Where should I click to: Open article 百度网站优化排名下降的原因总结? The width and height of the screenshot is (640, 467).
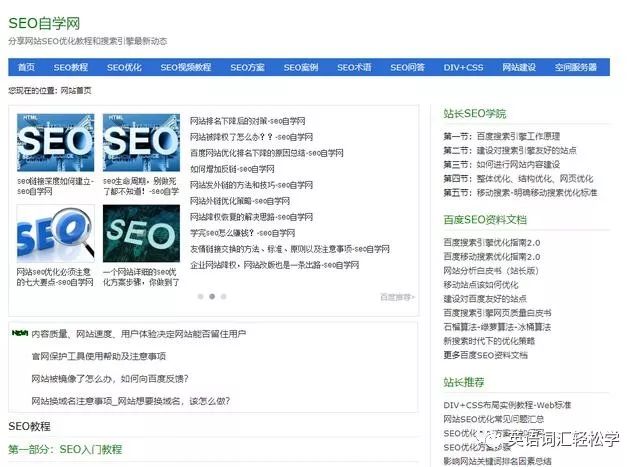coord(267,153)
